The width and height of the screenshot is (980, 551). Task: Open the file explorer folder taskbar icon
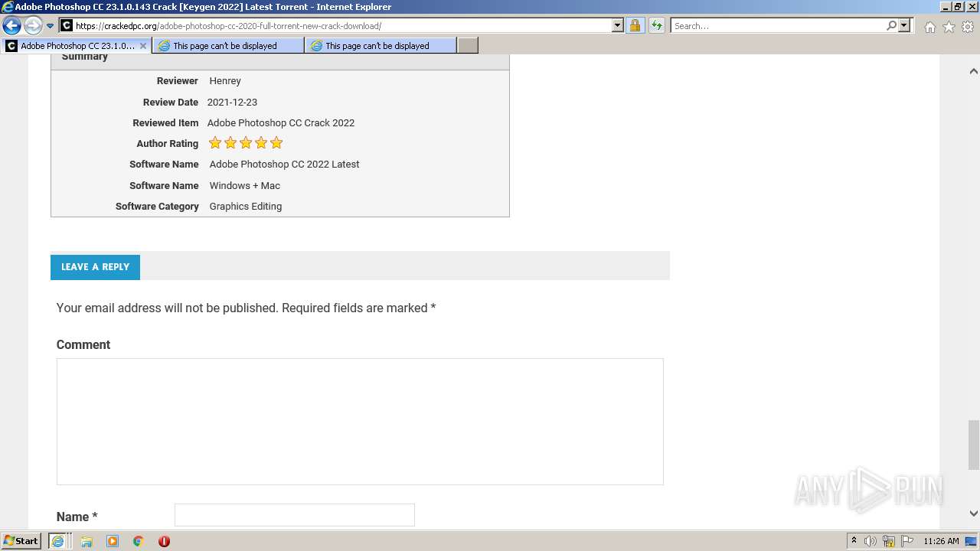click(x=87, y=541)
